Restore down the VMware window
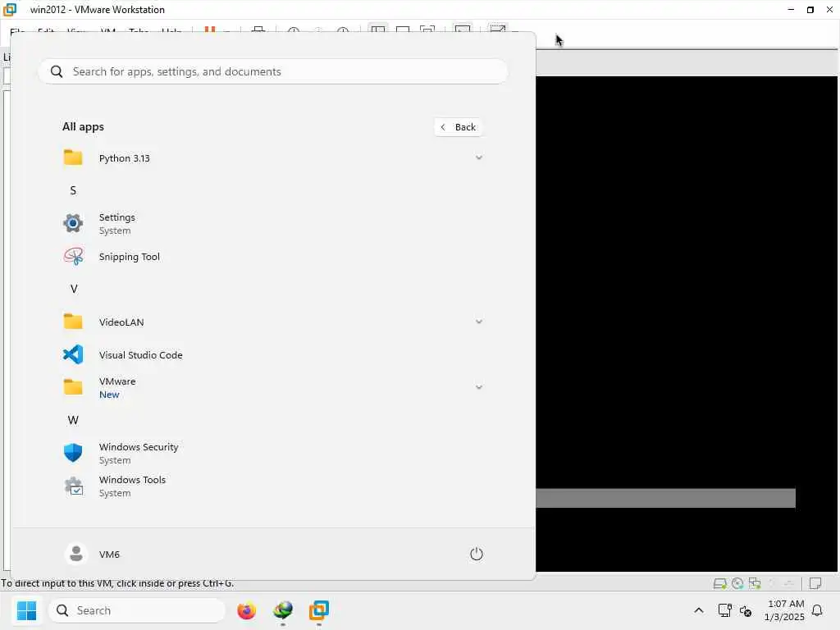Screen dimensions: 840x630 [810, 10]
